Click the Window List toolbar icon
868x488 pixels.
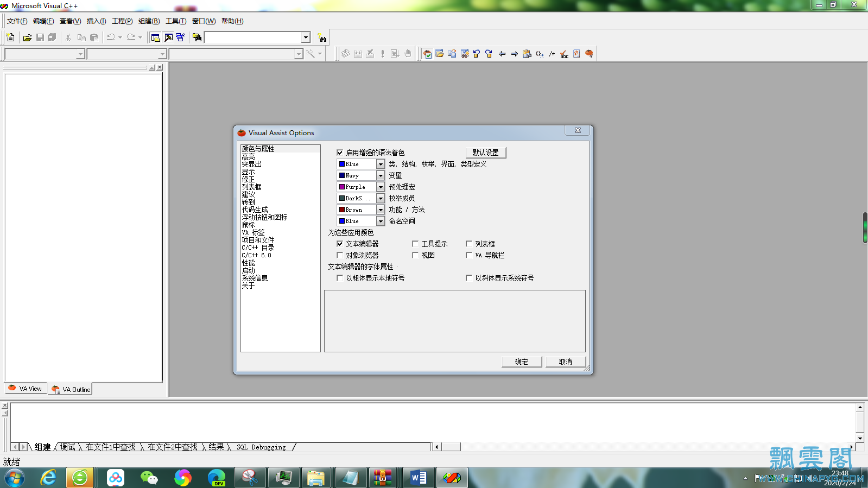[180, 37]
